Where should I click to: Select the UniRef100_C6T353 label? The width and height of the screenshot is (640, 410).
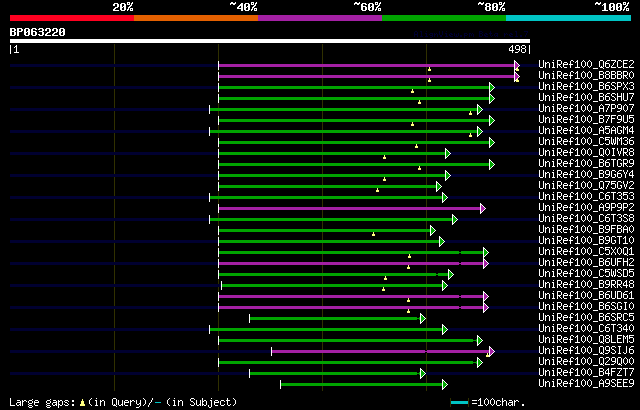tap(586, 197)
